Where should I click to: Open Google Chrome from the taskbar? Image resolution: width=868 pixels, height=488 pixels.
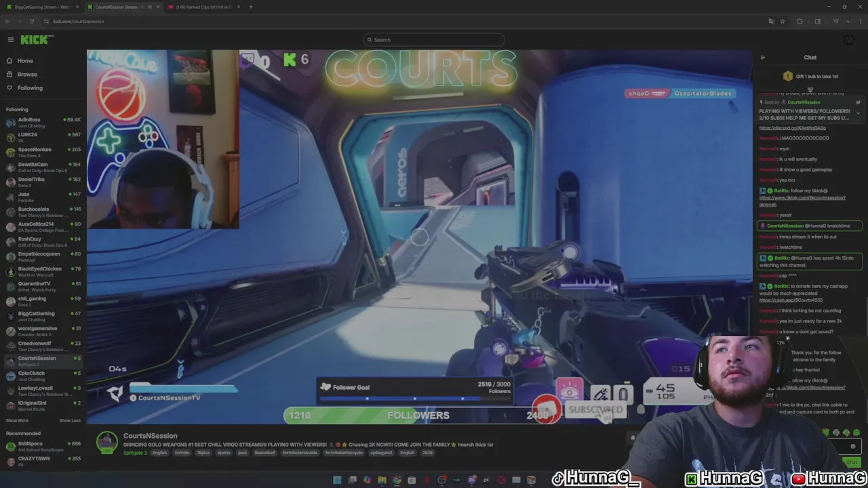(x=397, y=480)
